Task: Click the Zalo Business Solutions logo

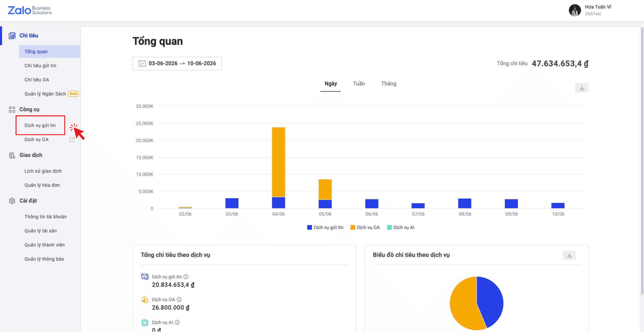Action: click(x=30, y=10)
